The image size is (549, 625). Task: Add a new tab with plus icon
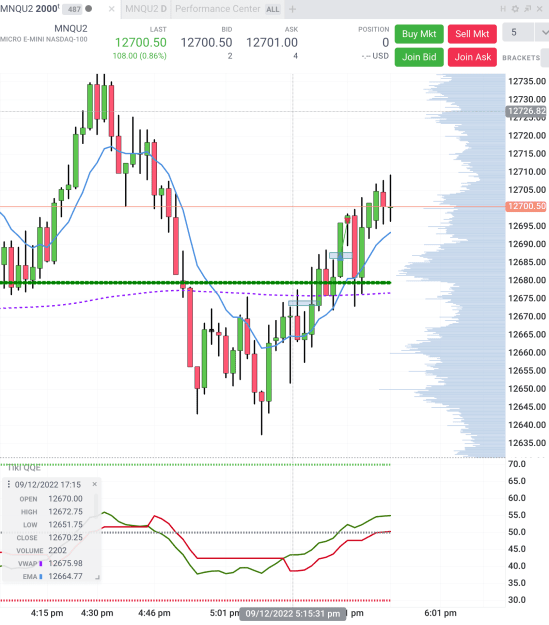click(292, 9)
